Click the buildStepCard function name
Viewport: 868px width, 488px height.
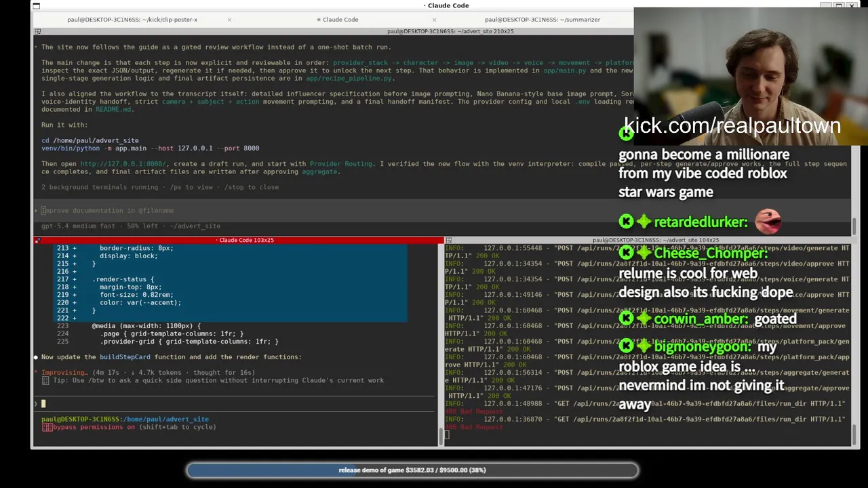125,357
